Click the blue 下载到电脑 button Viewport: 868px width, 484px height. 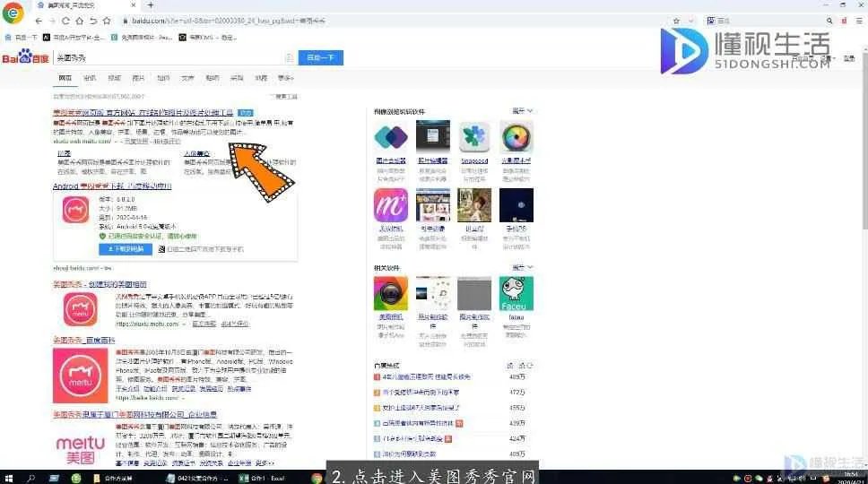pyautogui.click(x=126, y=249)
